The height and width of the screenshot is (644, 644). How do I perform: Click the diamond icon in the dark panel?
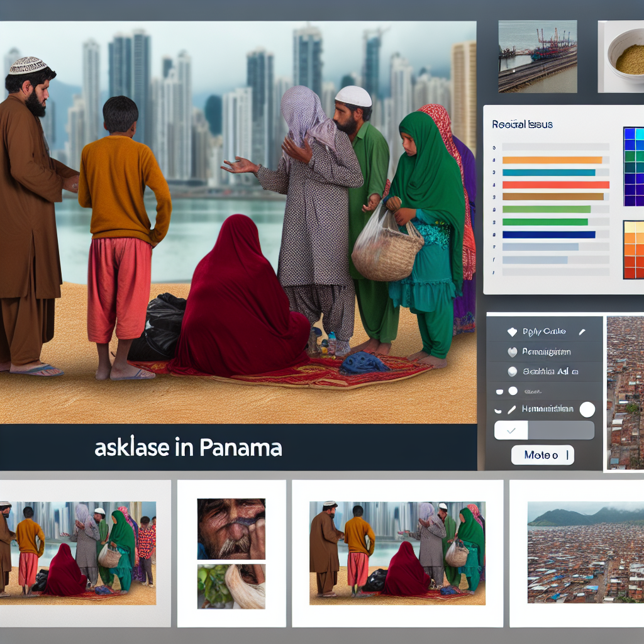click(x=511, y=331)
